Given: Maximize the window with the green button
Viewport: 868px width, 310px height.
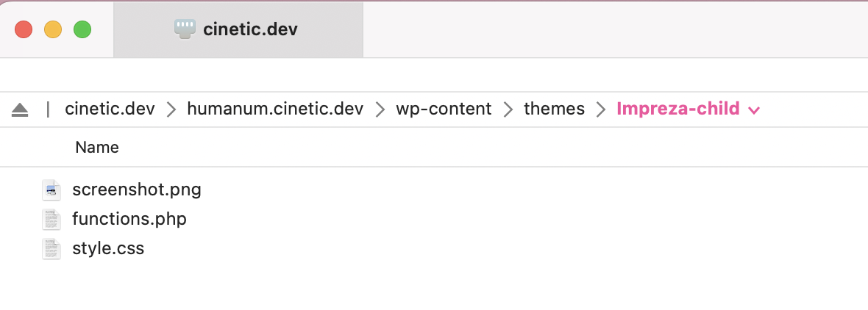Looking at the screenshot, I should (82, 29).
